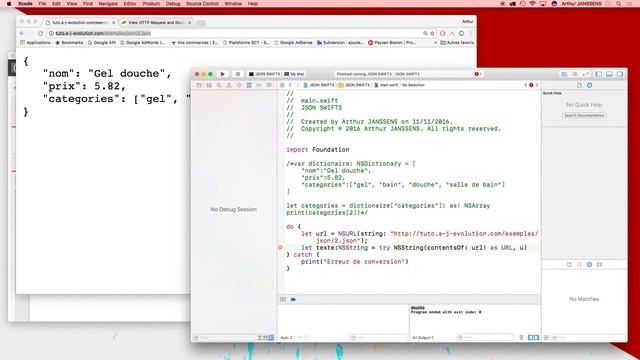This screenshot has width=640, height=360.
Task: Open the No Selection symbol menu
Action: [x=413, y=85]
